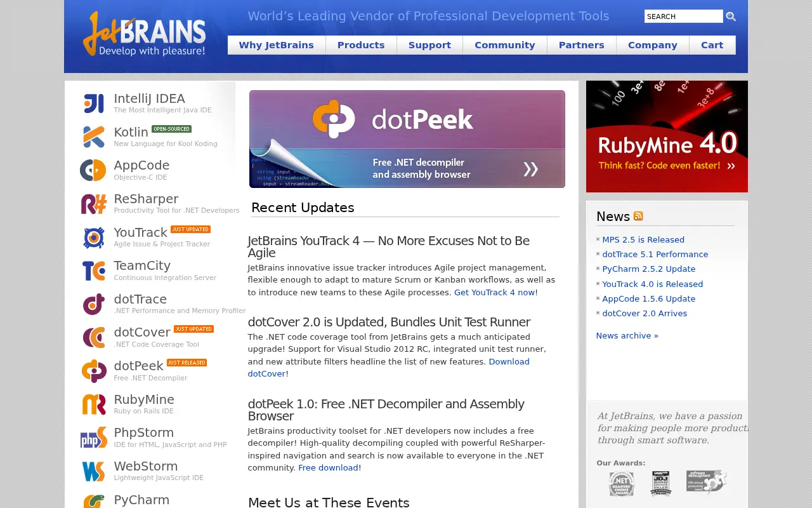Click the RubyMine product icon
Viewport: 812px width, 508px height.
[x=94, y=404]
